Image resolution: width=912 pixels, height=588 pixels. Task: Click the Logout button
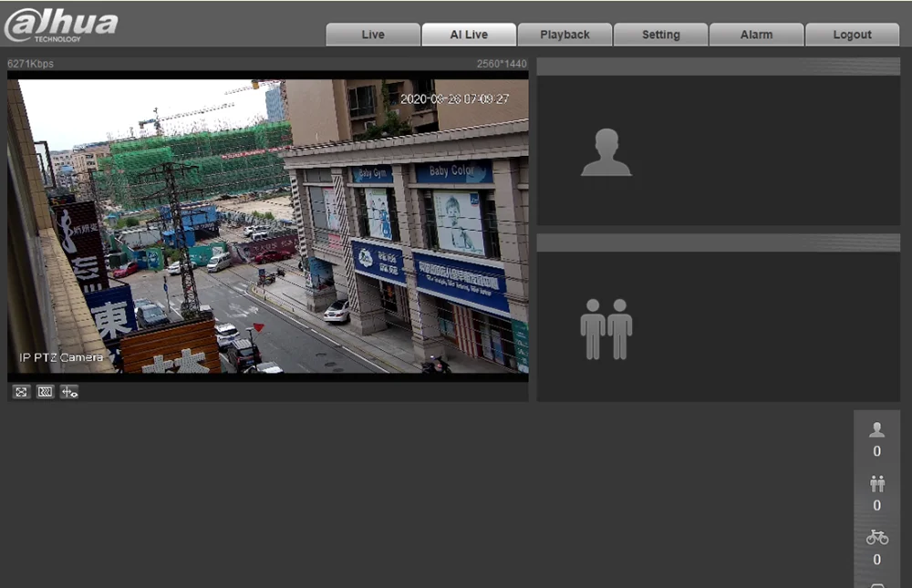tap(852, 35)
